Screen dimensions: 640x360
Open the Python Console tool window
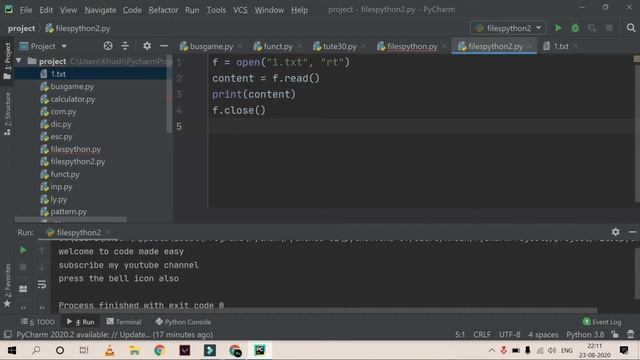[x=183, y=322]
